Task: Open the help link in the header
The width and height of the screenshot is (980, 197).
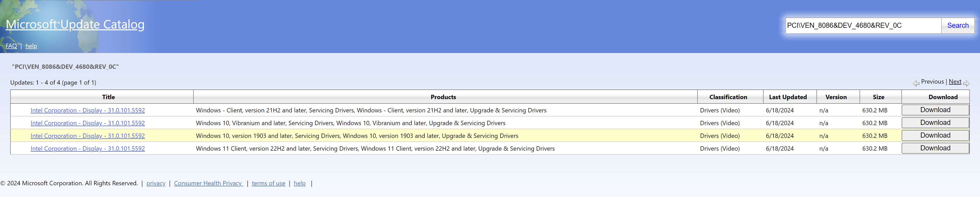Action: [31, 46]
